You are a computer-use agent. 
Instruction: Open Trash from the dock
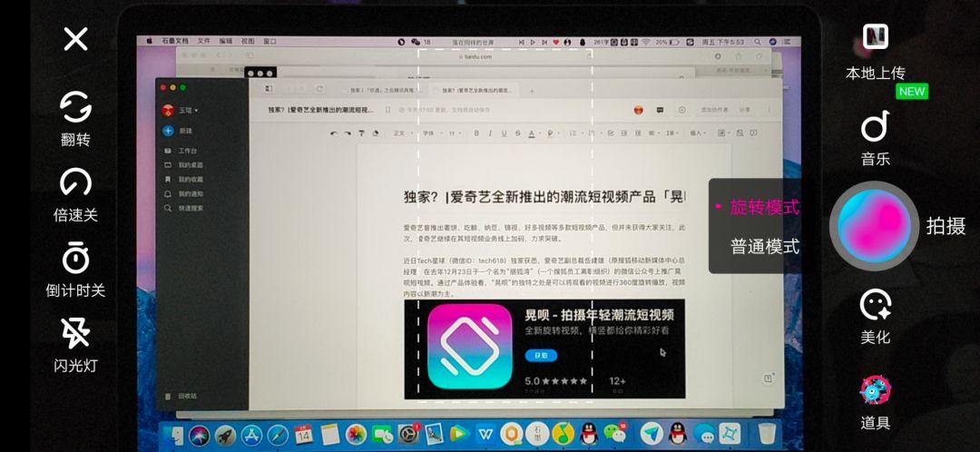pos(767,434)
